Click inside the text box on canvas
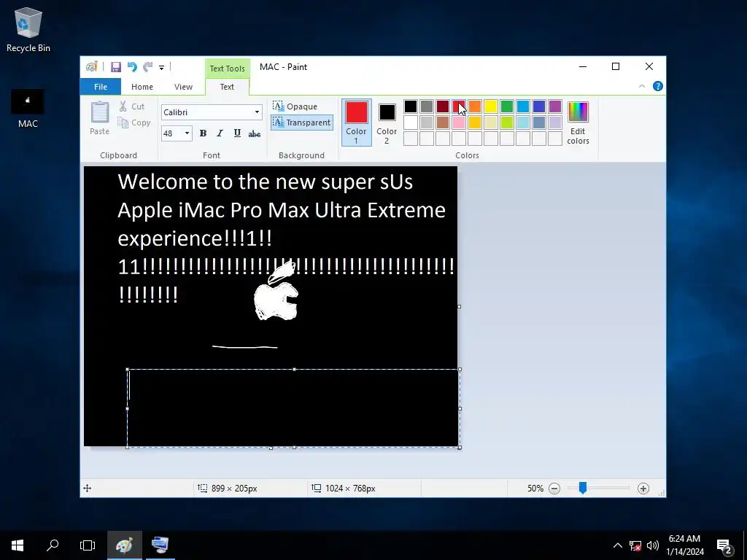This screenshot has height=560, width=747. pos(293,408)
